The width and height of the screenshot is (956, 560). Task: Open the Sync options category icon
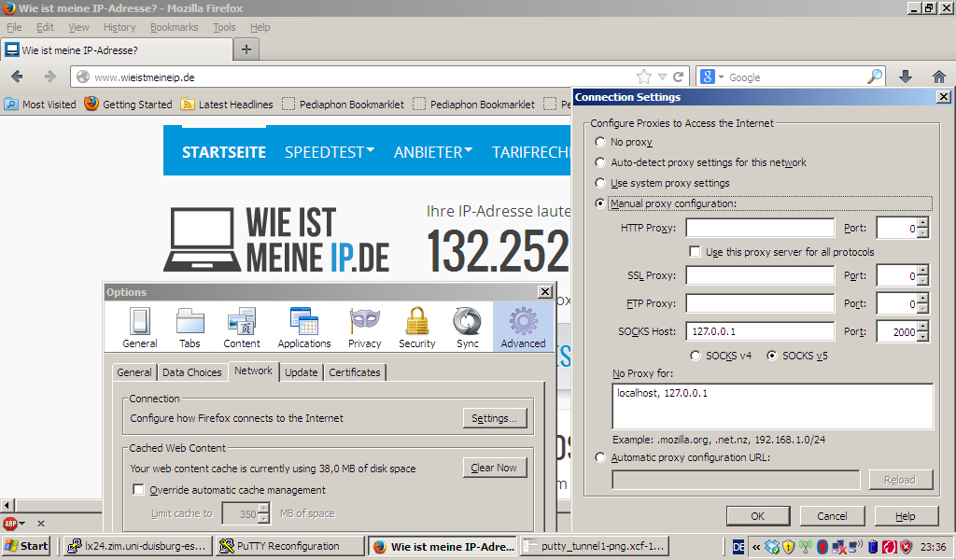468,328
